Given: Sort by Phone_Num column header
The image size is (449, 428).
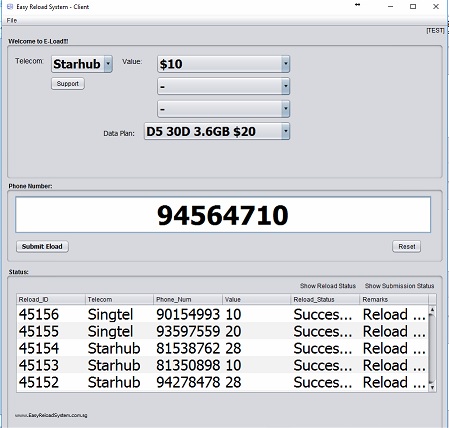Looking at the screenshot, I should coord(188,299).
